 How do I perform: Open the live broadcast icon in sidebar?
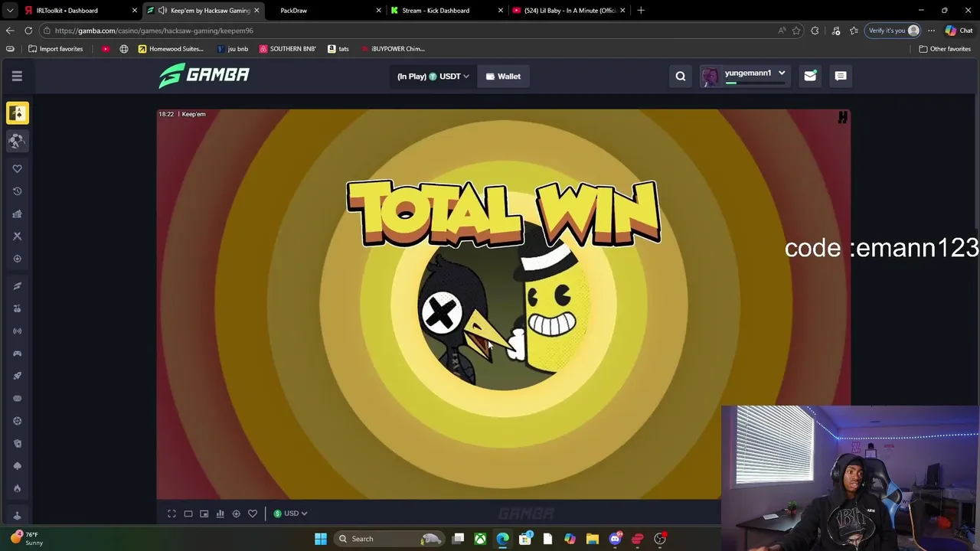tap(18, 331)
